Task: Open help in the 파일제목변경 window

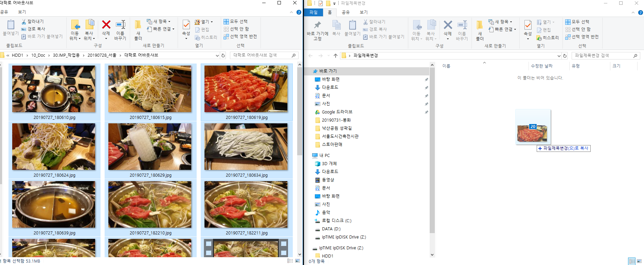Action: click(641, 13)
